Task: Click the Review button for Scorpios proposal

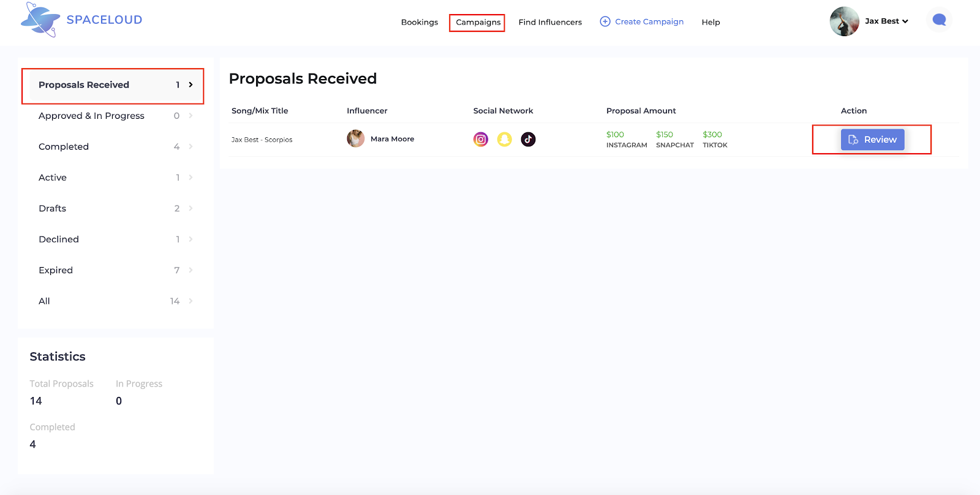Action: (x=872, y=140)
